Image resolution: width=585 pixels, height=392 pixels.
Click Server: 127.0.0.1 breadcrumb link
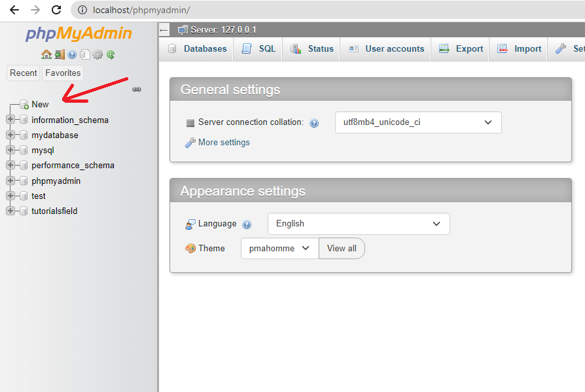(223, 30)
